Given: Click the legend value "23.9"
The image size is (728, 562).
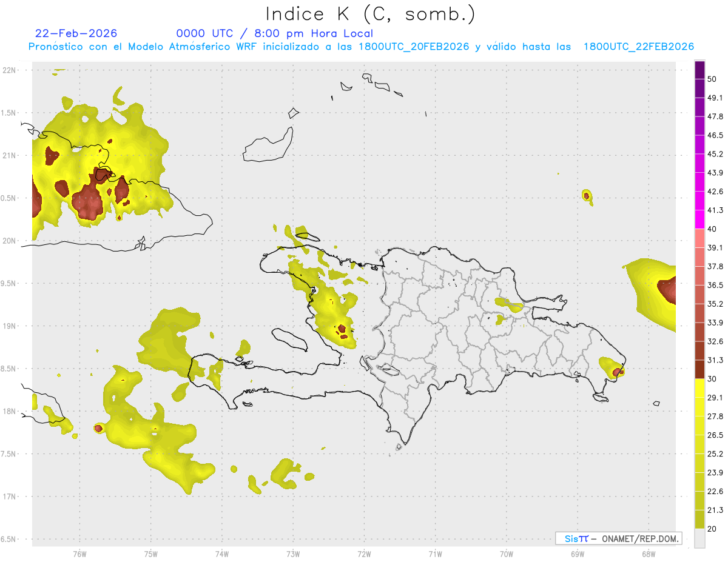Looking at the screenshot, I should pos(716,473).
